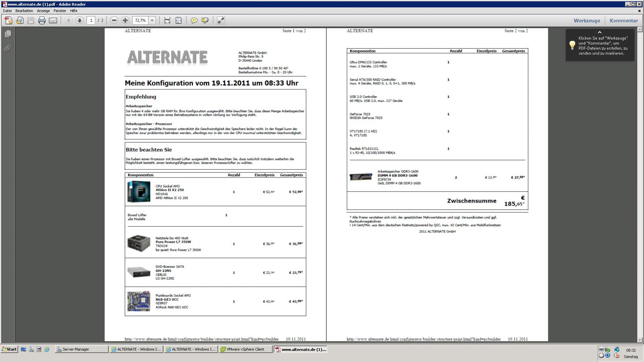The width and height of the screenshot is (644, 362).
Task: Click 'Realtek RTL8211CL' entry
Action: pos(364,149)
